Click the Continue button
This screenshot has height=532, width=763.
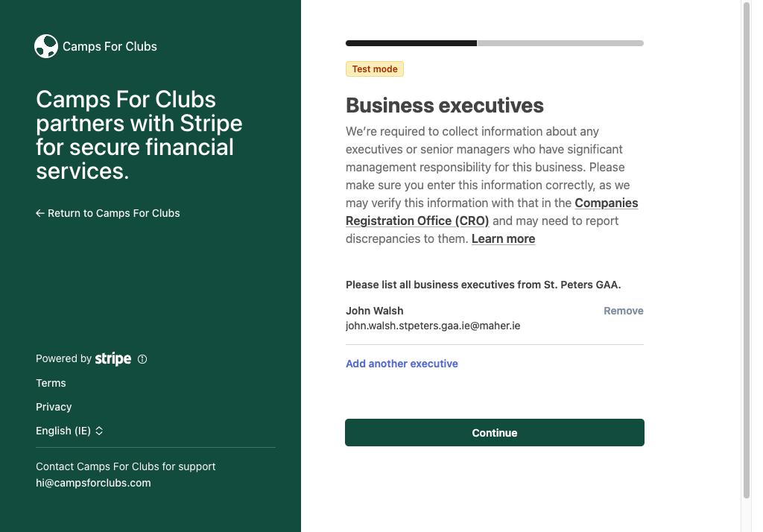coord(495,433)
